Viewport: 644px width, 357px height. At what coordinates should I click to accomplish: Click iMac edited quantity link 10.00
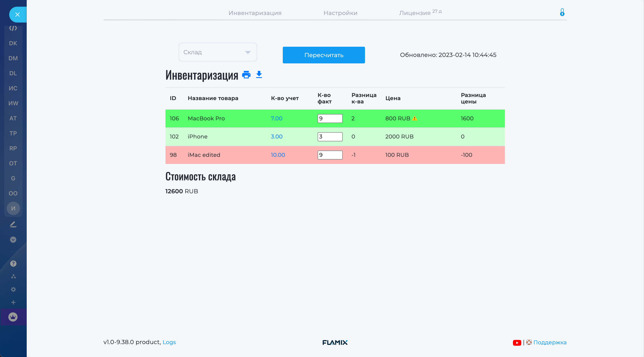pyautogui.click(x=278, y=155)
